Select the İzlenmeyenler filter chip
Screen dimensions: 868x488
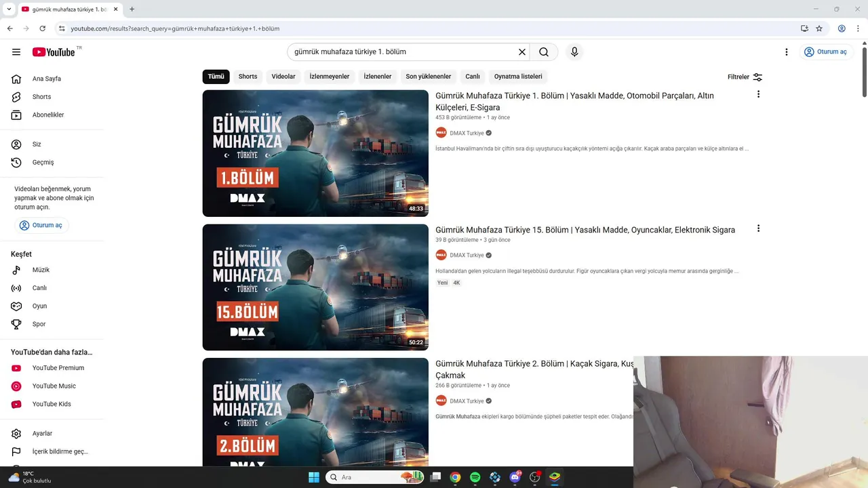(x=330, y=77)
